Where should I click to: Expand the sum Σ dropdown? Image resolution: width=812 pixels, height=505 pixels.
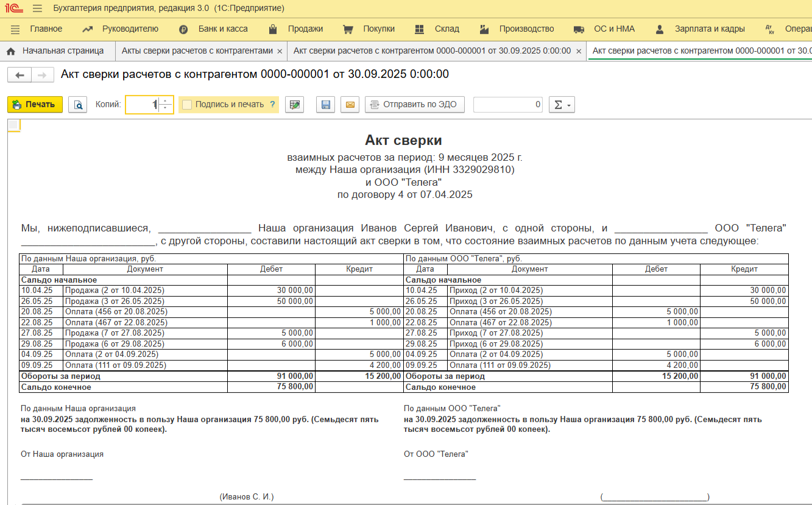coord(562,105)
